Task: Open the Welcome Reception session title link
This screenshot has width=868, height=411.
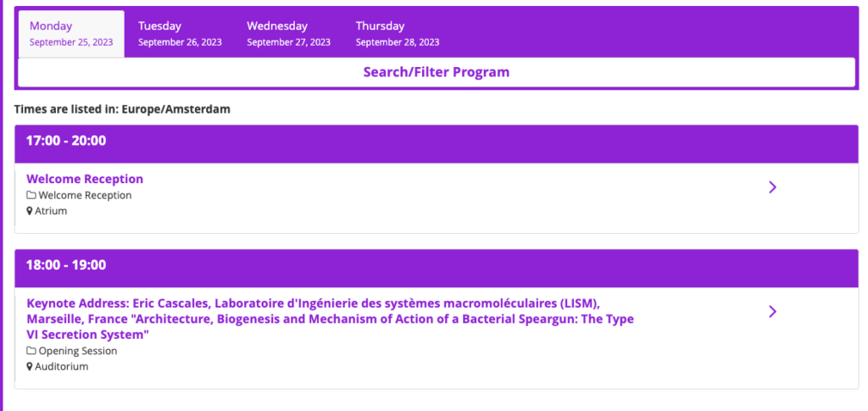Action: coord(85,179)
